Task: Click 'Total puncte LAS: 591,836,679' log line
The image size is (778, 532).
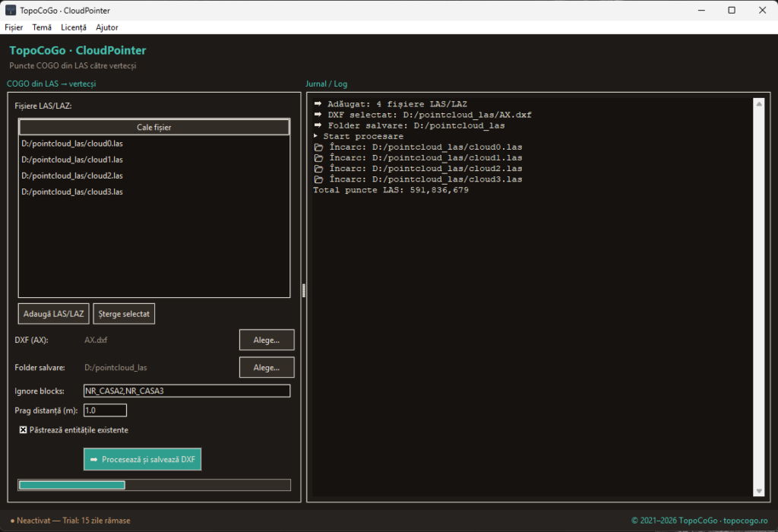Action: [x=391, y=189]
